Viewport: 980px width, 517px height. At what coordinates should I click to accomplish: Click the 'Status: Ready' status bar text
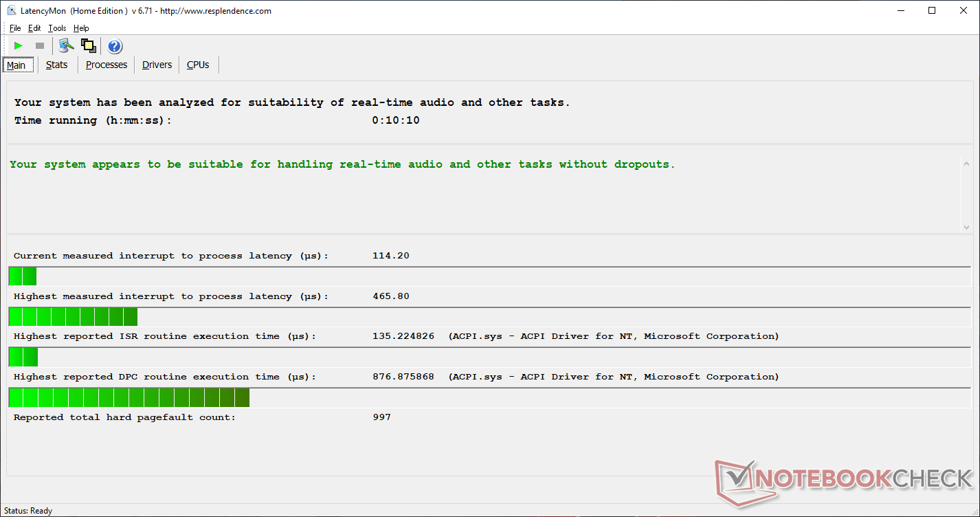28,511
